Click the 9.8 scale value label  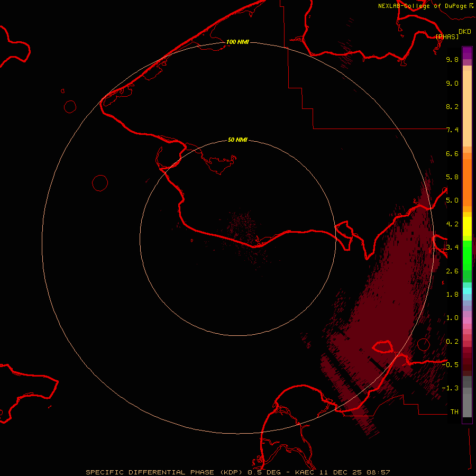click(452, 60)
